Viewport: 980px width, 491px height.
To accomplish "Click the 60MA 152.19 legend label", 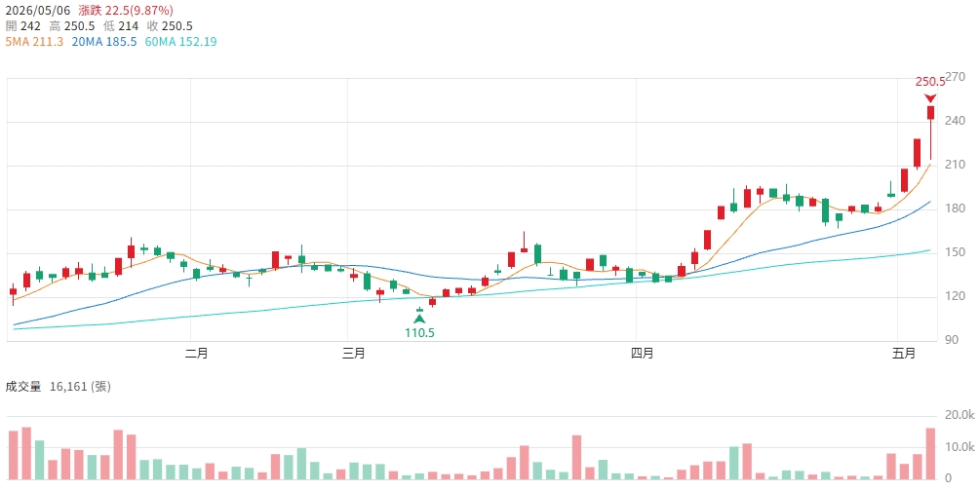I will [180, 42].
